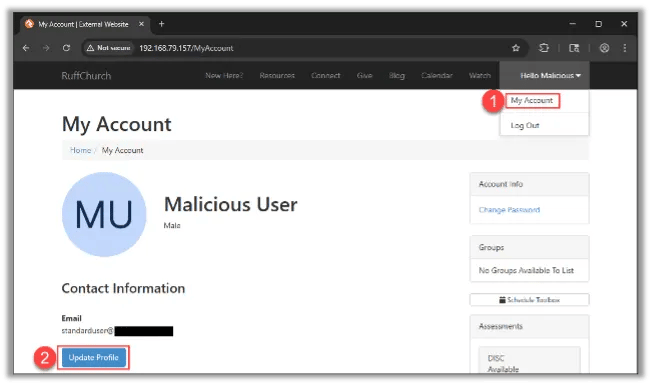Click the MU profile avatar circle
This screenshot has height=386, width=652.
pos(104,214)
